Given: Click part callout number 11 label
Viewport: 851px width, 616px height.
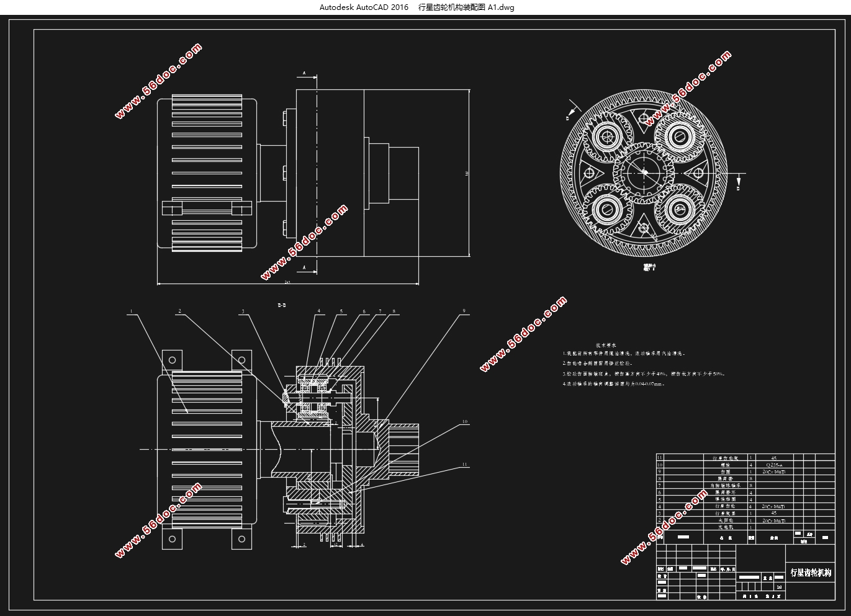Looking at the screenshot, I should [x=464, y=465].
